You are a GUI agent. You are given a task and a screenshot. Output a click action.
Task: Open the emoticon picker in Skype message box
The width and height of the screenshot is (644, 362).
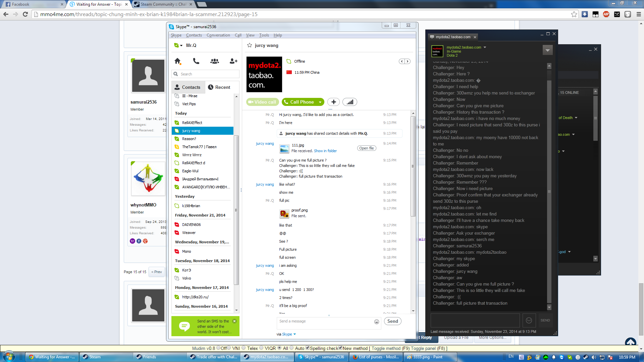[x=377, y=322]
